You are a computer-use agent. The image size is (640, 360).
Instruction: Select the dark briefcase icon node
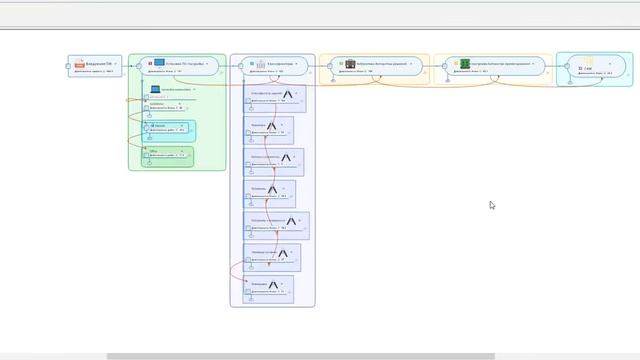pos(350,64)
